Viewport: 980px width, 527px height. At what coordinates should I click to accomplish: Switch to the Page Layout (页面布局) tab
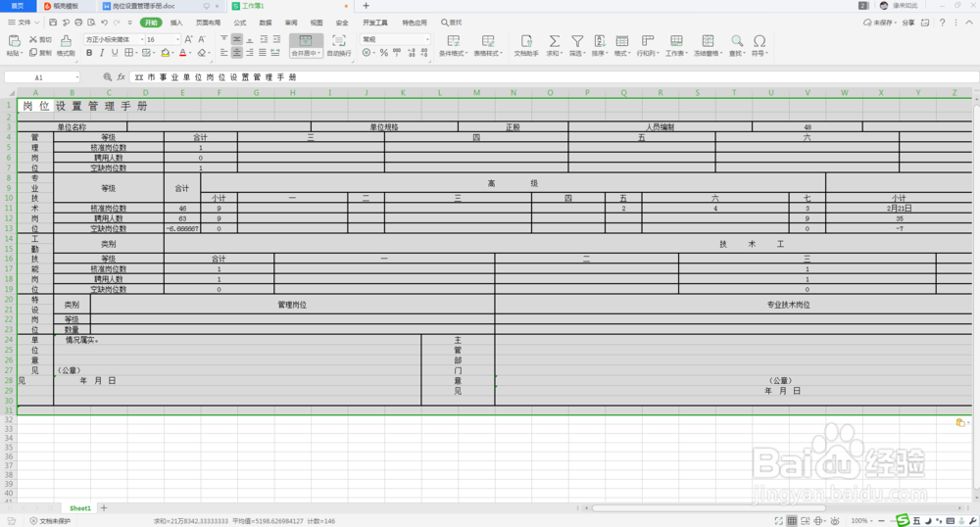[x=208, y=23]
